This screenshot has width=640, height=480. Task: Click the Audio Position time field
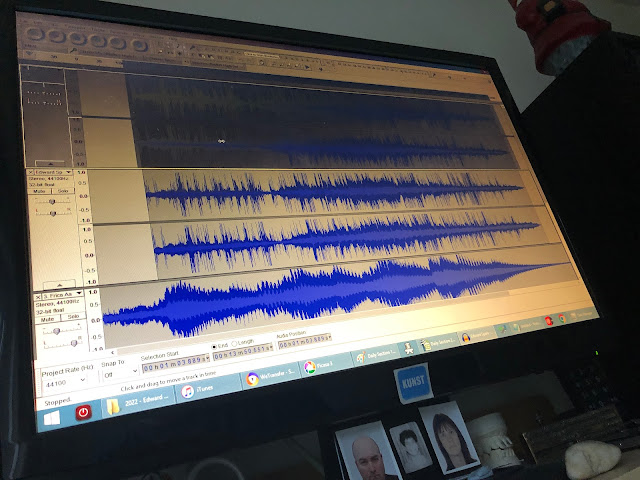pos(304,342)
